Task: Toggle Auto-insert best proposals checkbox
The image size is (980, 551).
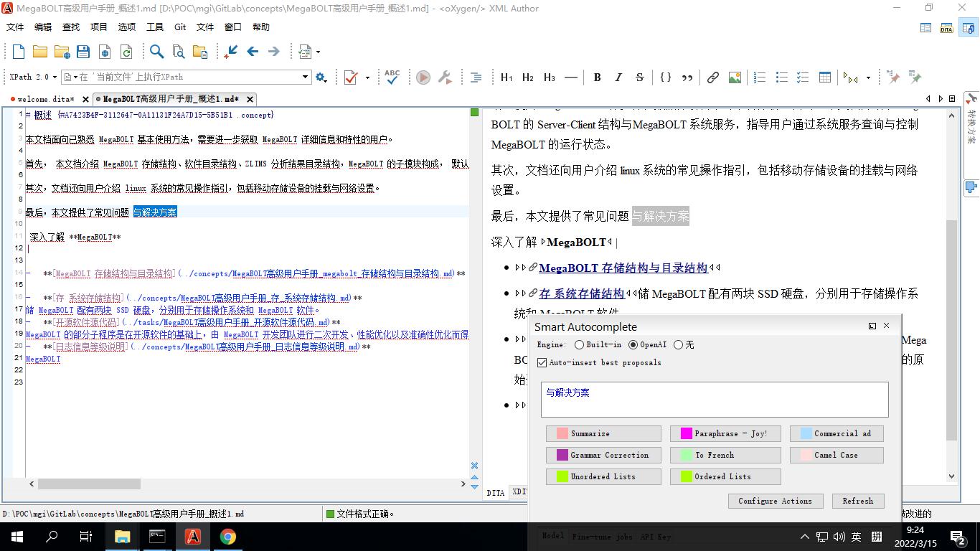Action: 542,362
